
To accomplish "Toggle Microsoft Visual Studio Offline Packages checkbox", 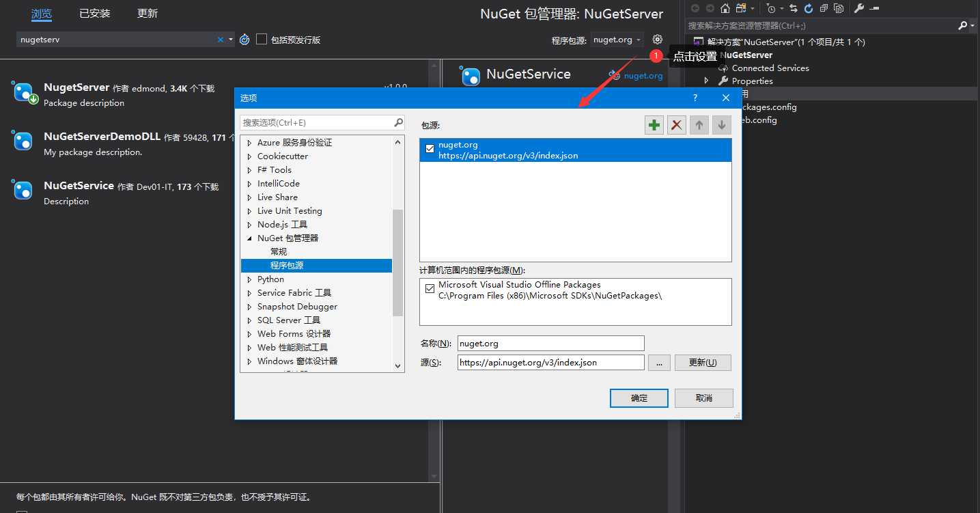I will (x=430, y=288).
